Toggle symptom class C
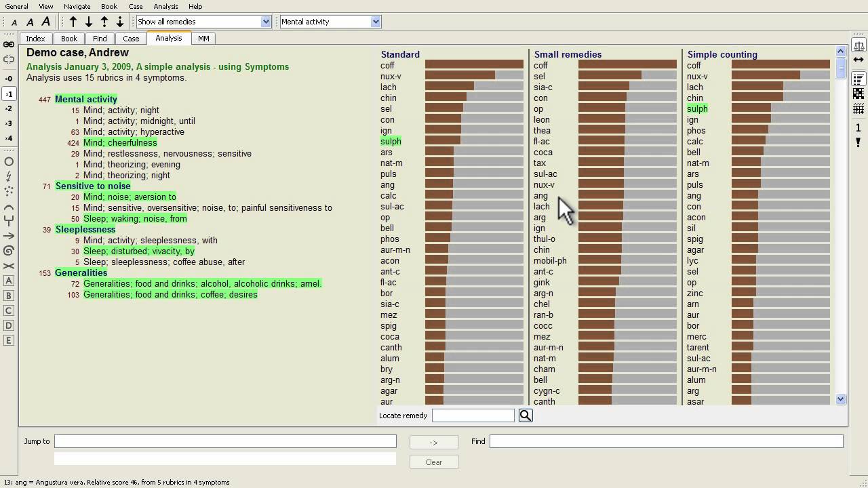The image size is (868, 488). pos(9,310)
